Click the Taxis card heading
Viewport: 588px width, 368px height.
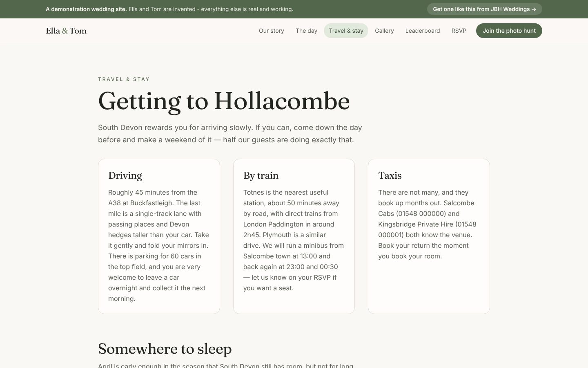[390, 175]
